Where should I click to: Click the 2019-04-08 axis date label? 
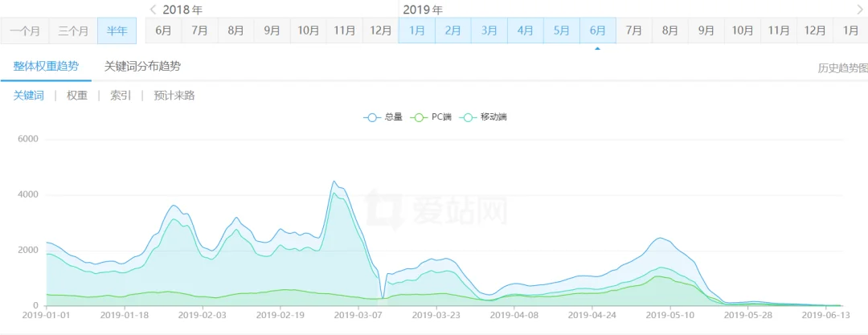(x=515, y=316)
